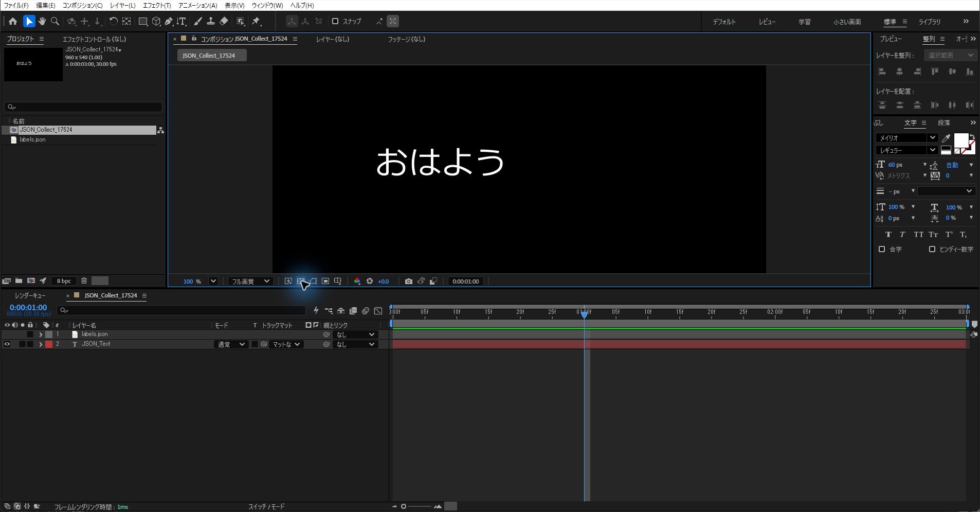Select the Clone Stamp tool
This screenshot has width=980, height=512.
pos(211,21)
